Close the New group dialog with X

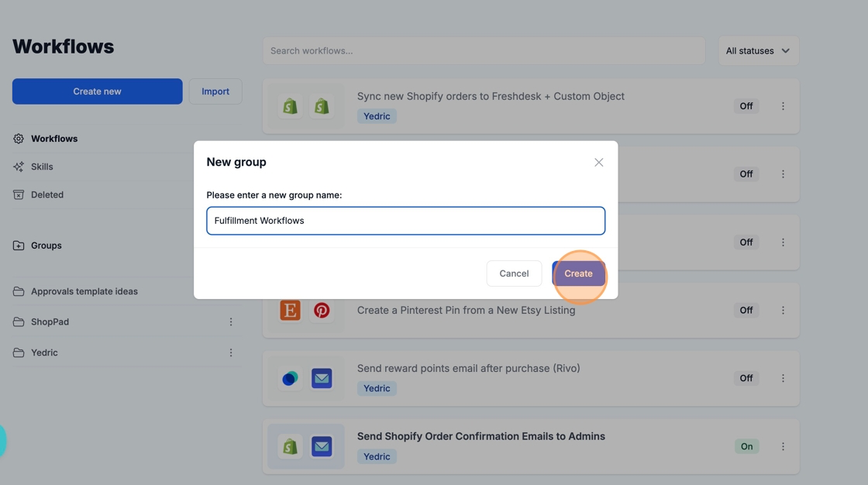598,162
